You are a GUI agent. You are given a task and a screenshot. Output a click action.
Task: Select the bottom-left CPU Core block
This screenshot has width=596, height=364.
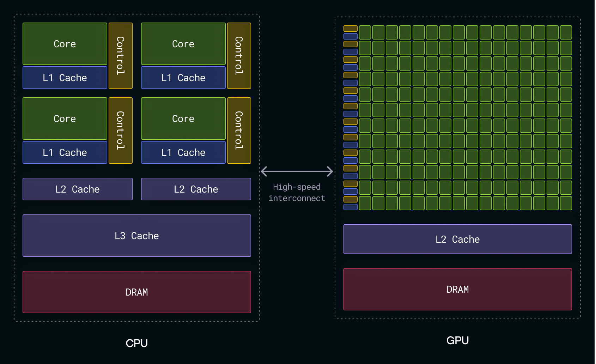pos(65,119)
